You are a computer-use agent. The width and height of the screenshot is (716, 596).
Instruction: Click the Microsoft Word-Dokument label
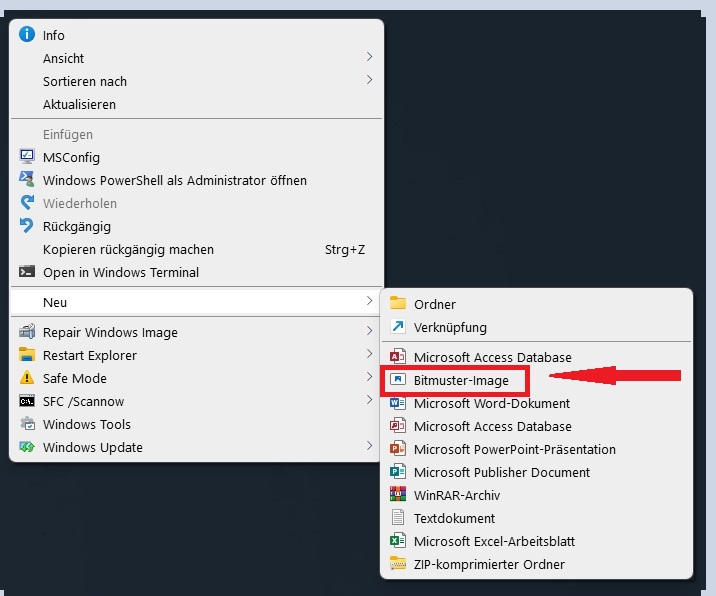click(492, 404)
